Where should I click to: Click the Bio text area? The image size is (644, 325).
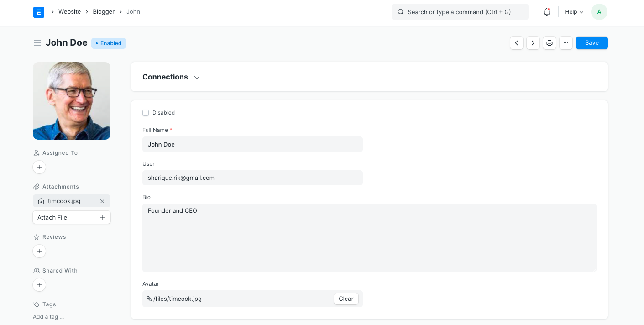coord(369,238)
